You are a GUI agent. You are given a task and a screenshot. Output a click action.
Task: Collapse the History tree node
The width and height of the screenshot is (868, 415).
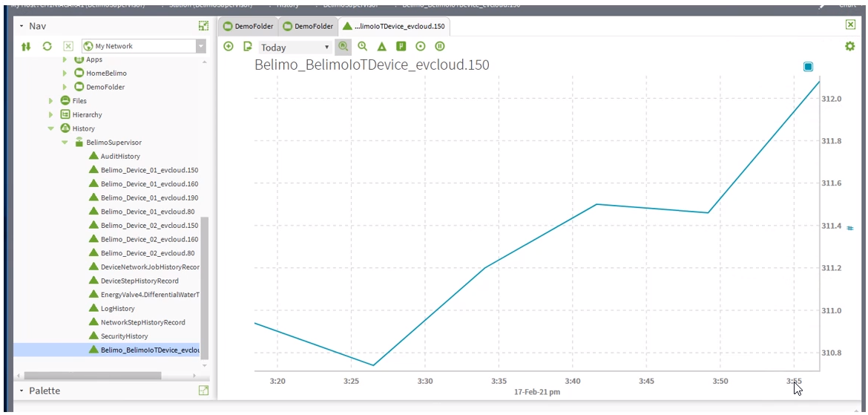tap(51, 128)
